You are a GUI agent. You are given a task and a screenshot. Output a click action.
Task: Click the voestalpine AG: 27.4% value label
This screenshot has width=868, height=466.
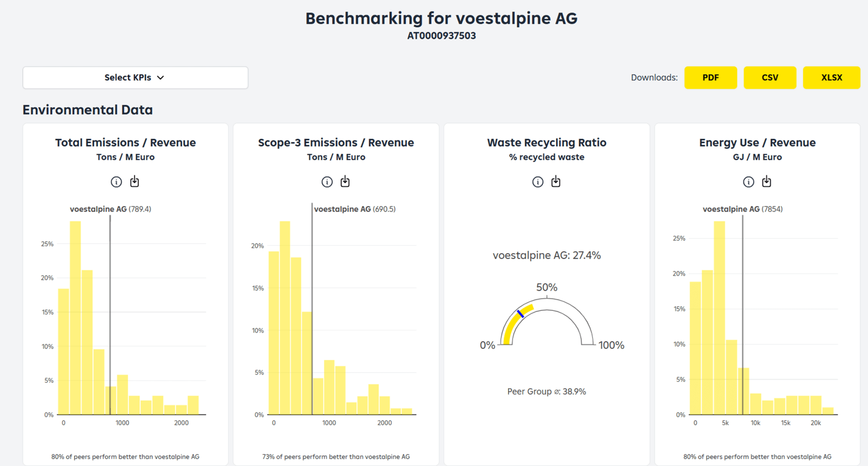click(547, 255)
